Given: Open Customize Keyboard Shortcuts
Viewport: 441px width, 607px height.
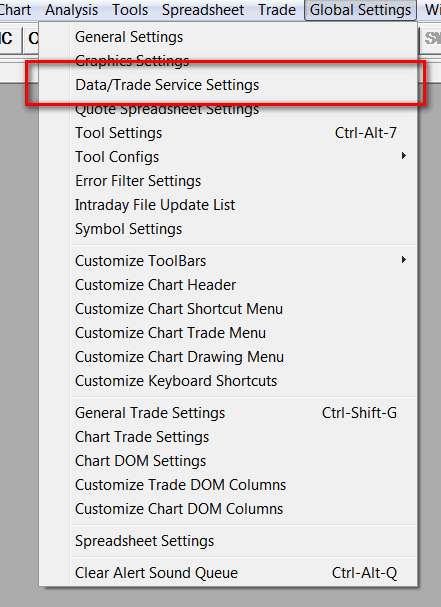Looking at the screenshot, I should 228,381.
